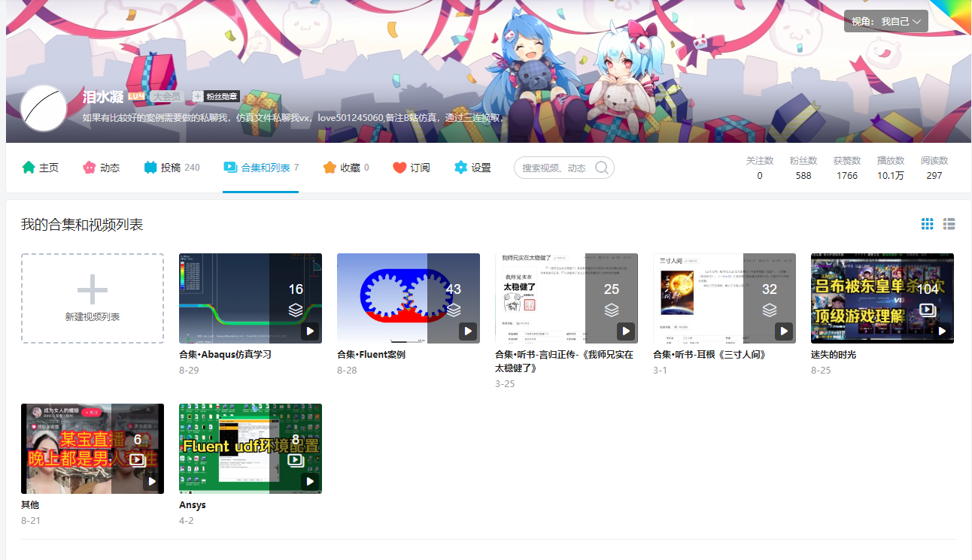Click the LV4 level badge
Viewport: 972px width, 560px height.
(x=136, y=96)
